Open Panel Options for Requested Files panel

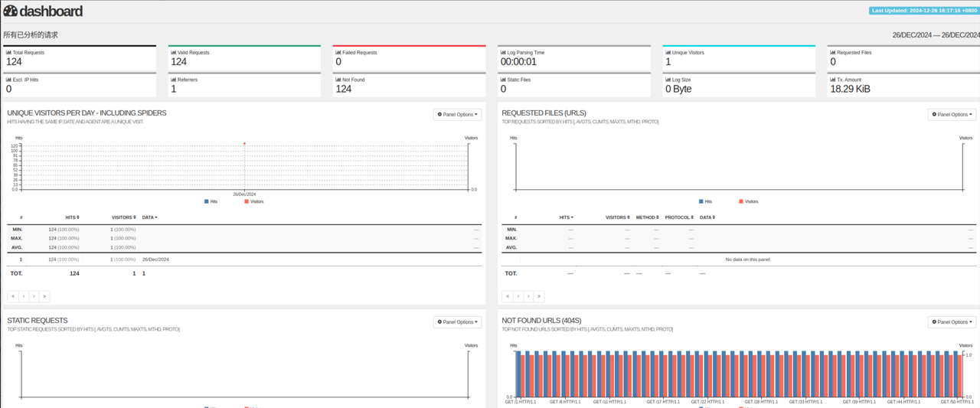[952, 115]
